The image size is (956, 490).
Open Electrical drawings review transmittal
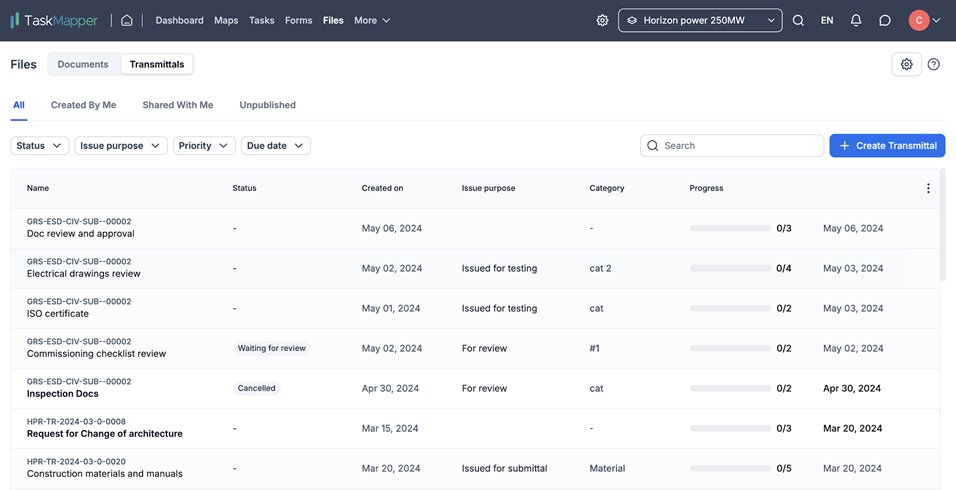(x=84, y=274)
